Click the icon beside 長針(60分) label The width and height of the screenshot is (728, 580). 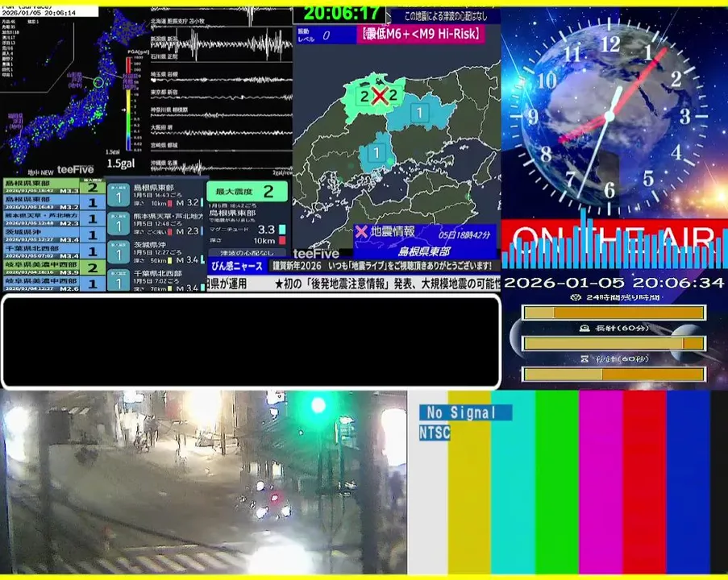pyautogui.click(x=584, y=328)
